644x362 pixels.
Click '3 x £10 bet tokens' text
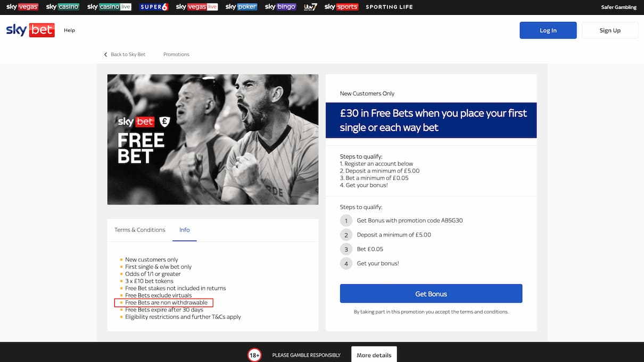pyautogui.click(x=149, y=281)
